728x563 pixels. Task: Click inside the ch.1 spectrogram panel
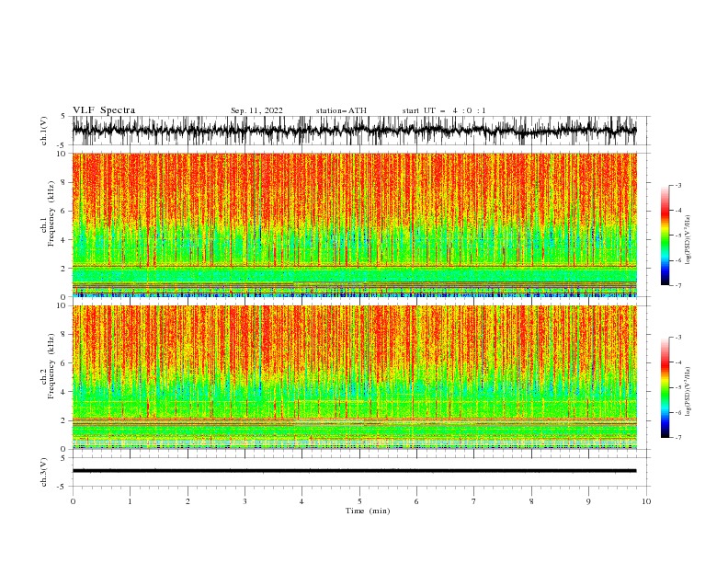pos(354,224)
